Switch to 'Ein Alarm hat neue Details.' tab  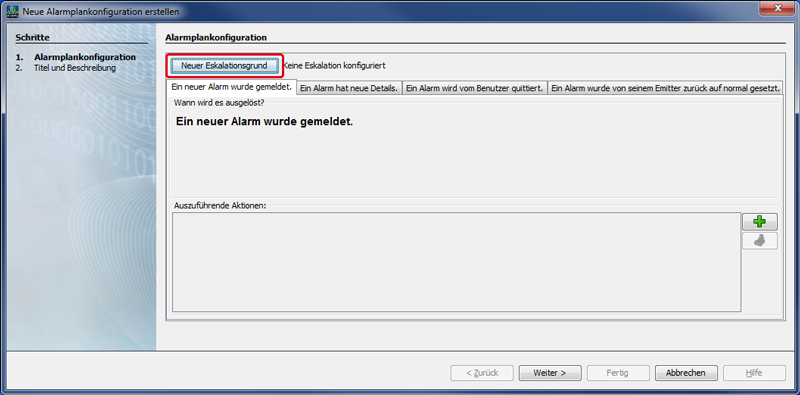pos(349,88)
